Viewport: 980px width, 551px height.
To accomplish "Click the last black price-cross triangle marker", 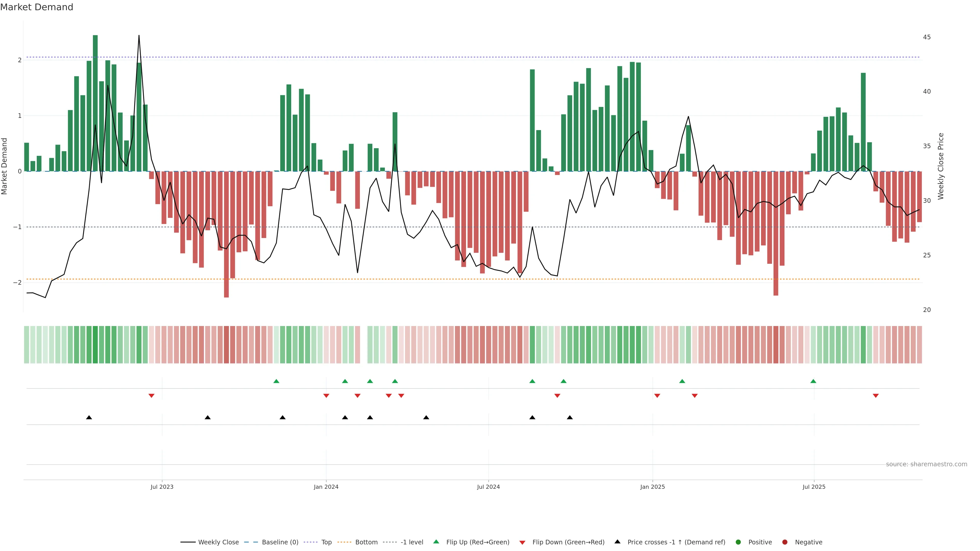I will point(570,418).
